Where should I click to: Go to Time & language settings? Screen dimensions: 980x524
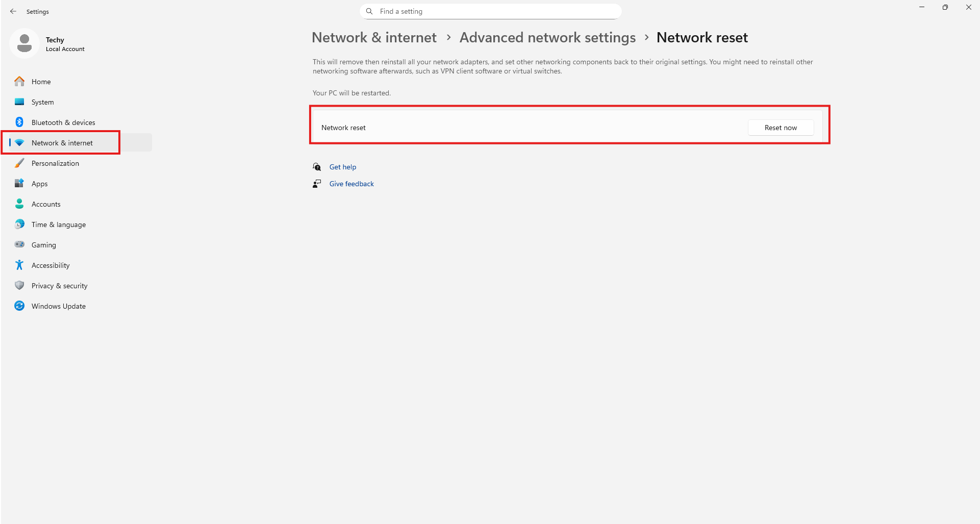(x=58, y=224)
